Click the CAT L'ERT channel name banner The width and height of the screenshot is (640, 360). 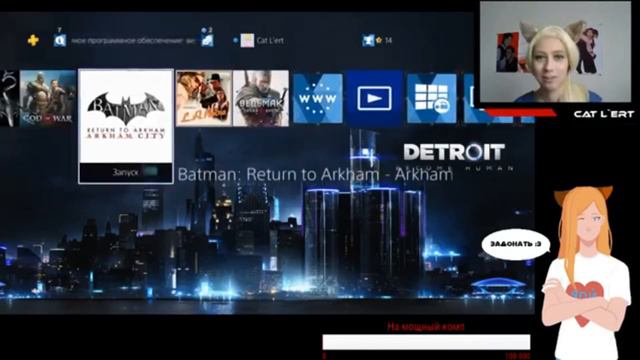pos(604,114)
